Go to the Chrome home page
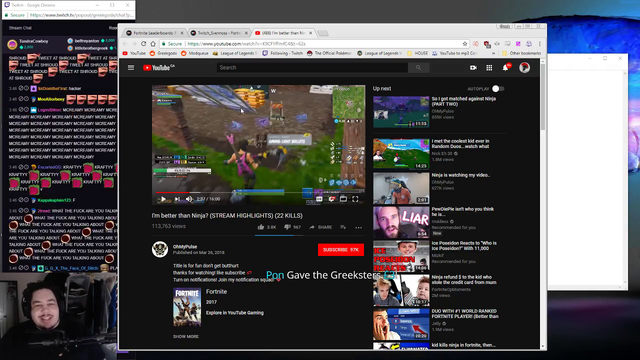The height and width of the screenshot is (360, 640). [153, 44]
